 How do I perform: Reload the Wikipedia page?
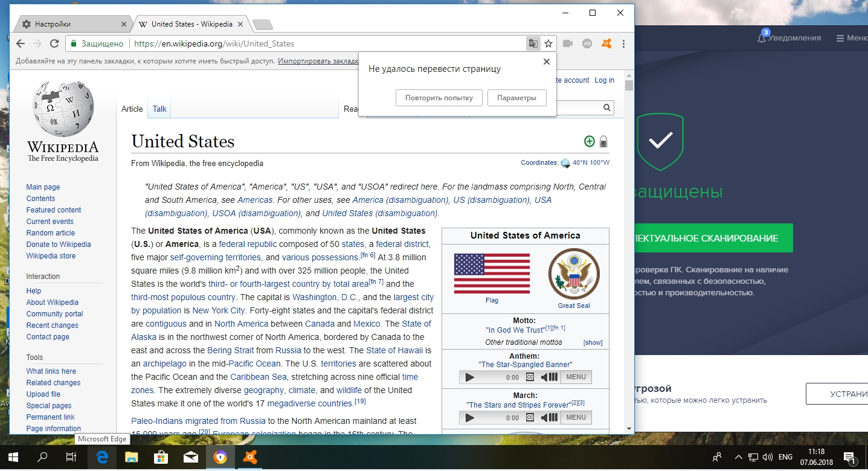coord(54,43)
